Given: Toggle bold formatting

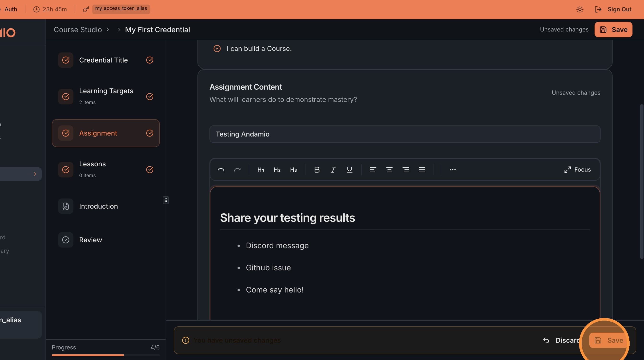Looking at the screenshot, I should tap(317, 170).
